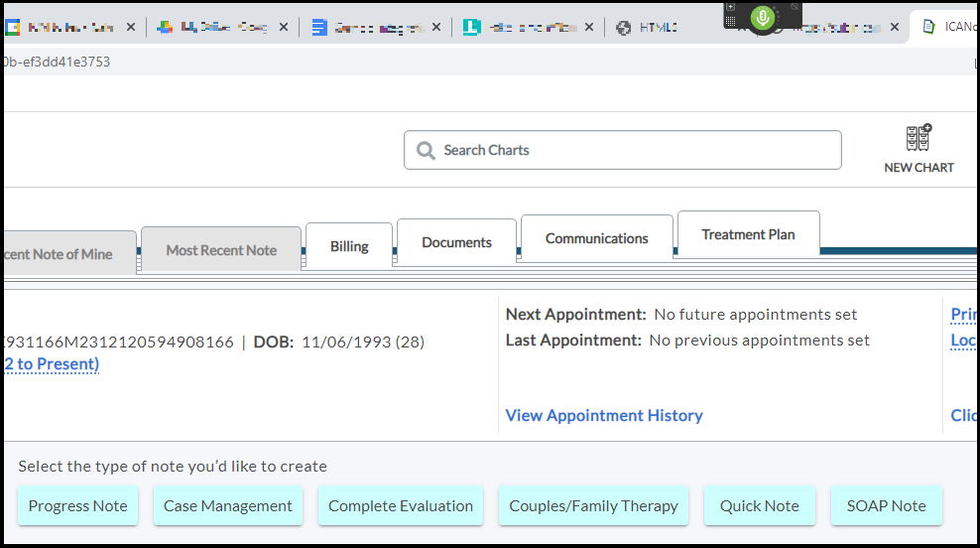Image resolution: width=980 pixels, height=548 pixels.
Task: Create a Progress Note
Action: [x=78, y=505]
